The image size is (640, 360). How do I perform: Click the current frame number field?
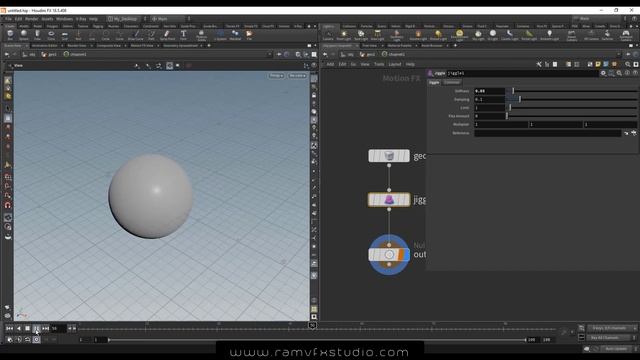(x=58, y=328)
